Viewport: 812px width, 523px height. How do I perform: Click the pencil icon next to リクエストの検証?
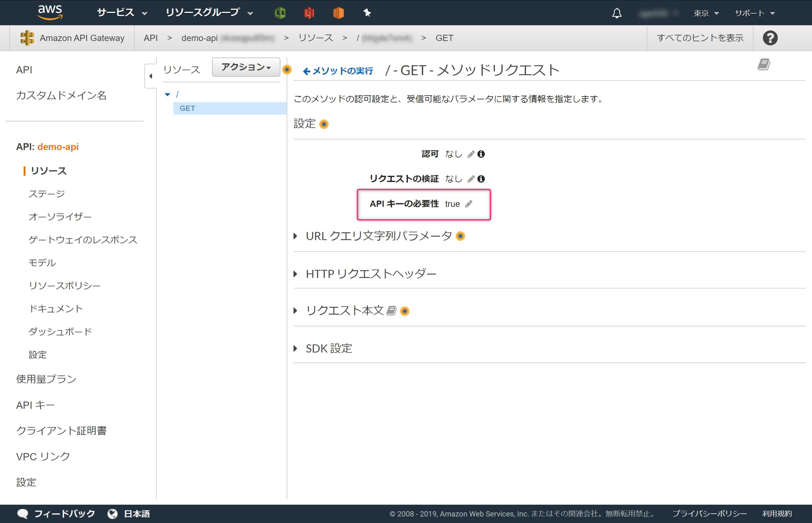[x=471, y=179]
